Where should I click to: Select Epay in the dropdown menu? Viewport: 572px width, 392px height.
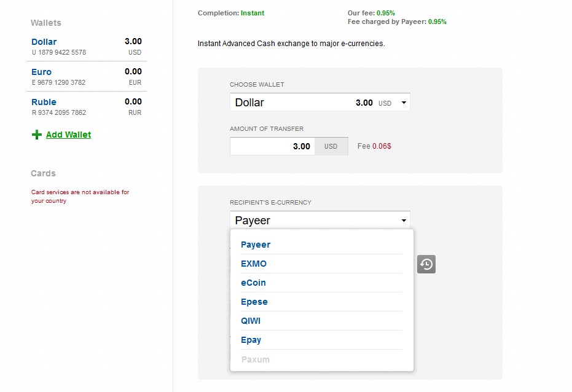click(251, 340)
